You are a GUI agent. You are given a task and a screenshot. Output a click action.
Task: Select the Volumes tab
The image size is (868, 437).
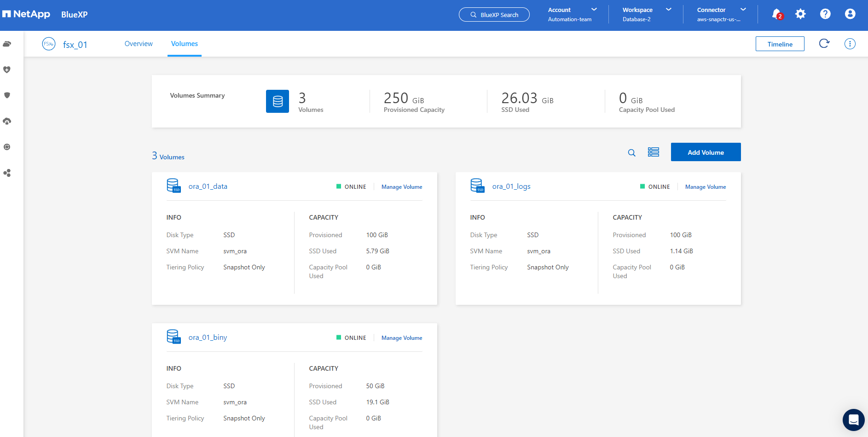pos(184,44)
